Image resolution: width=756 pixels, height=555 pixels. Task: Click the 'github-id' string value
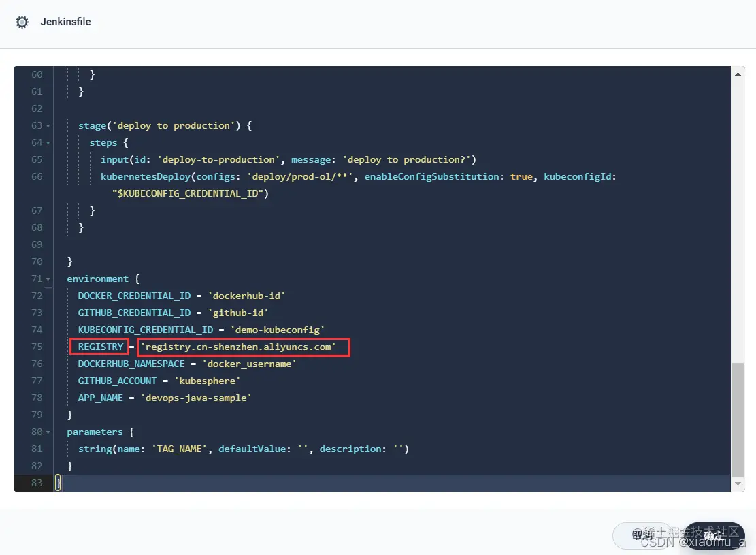tap(238, 313)
